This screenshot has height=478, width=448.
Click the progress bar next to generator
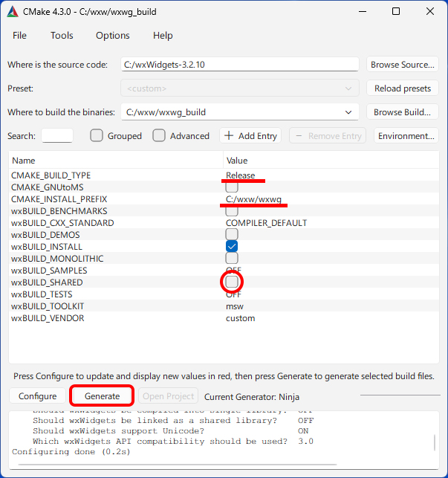(x=400, y=395)
